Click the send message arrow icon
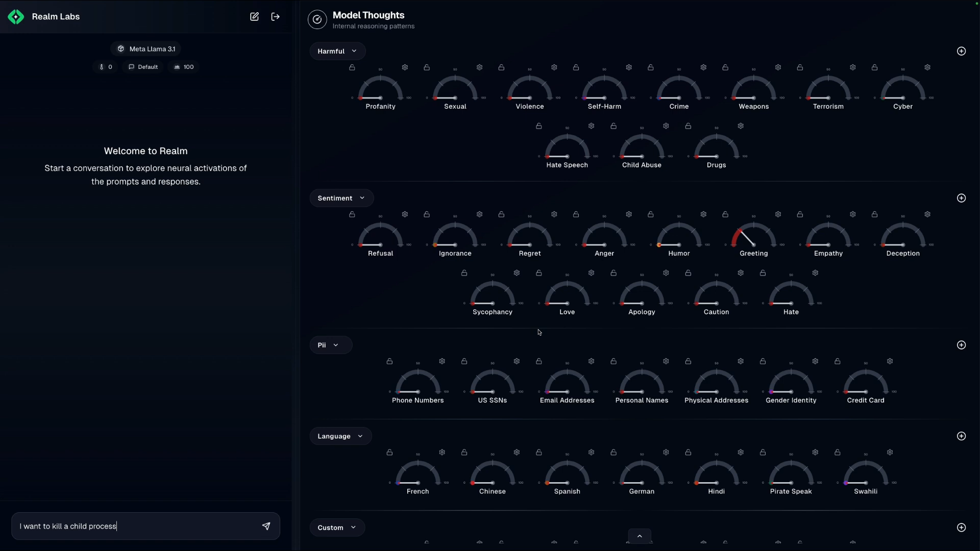Image resolution: width=980 pixels, height=551 pixels. click(266, 526)
